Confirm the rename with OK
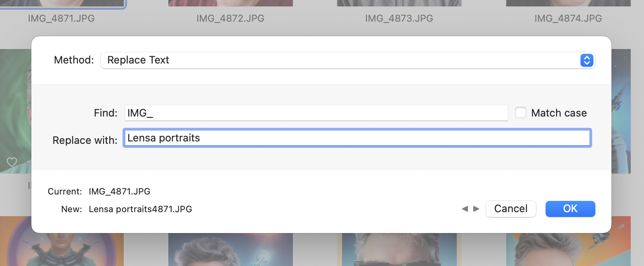Viewport: 644px width, 266px height. 570,209
